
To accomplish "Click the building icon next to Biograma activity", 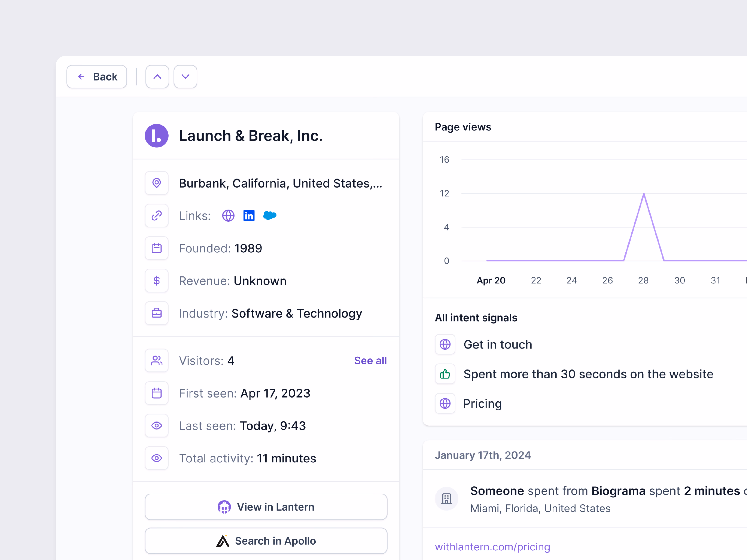I will pyautogui.click(x=446, y=499).
